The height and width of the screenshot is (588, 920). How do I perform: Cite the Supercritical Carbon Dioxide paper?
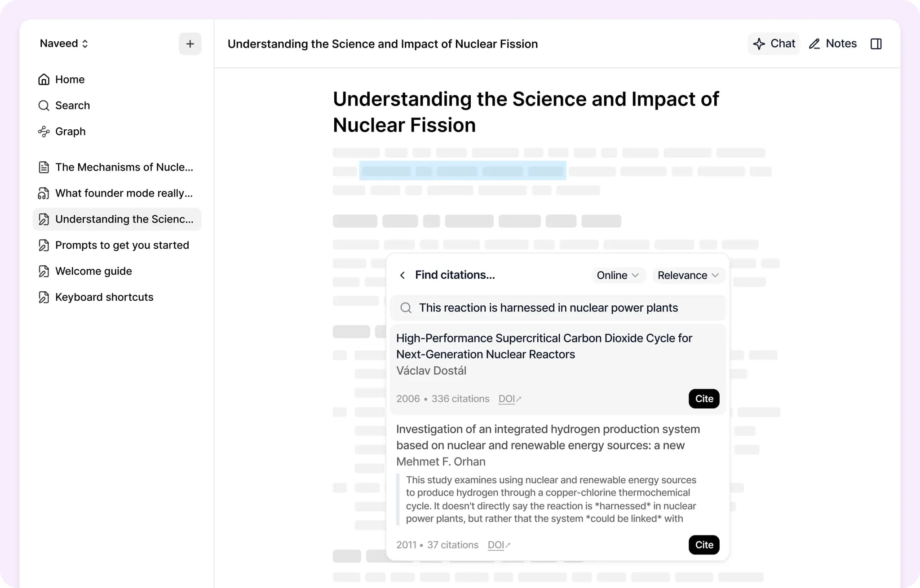pyautogui.click(x=703, y=399)
